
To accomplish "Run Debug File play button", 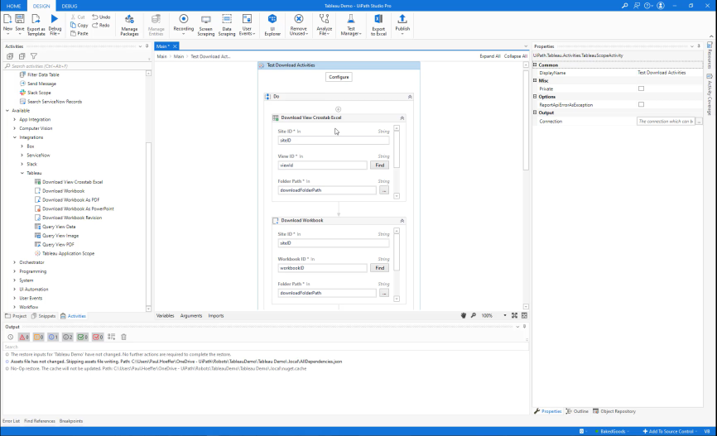I will (54, 19).
